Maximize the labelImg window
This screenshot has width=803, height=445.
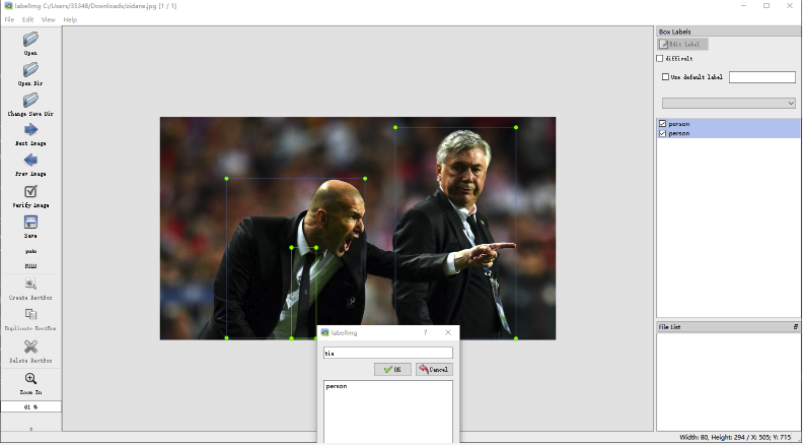click(766, 6)
